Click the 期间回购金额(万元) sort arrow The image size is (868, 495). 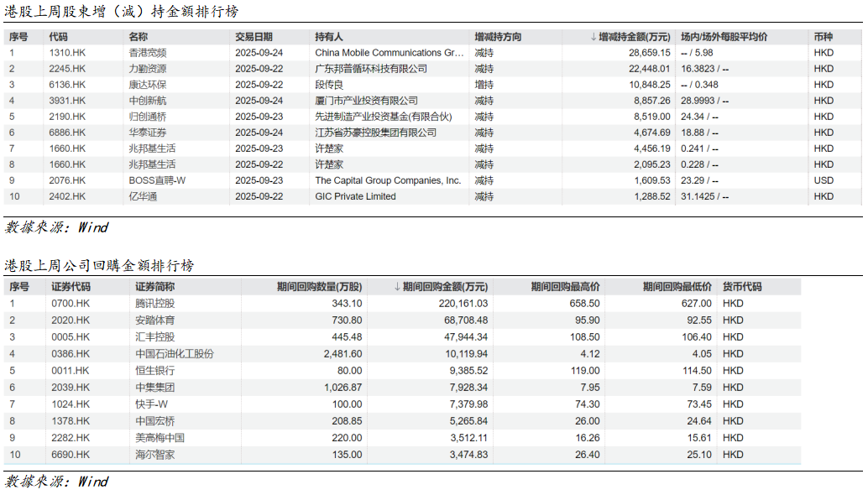click(x=398, y=287)
